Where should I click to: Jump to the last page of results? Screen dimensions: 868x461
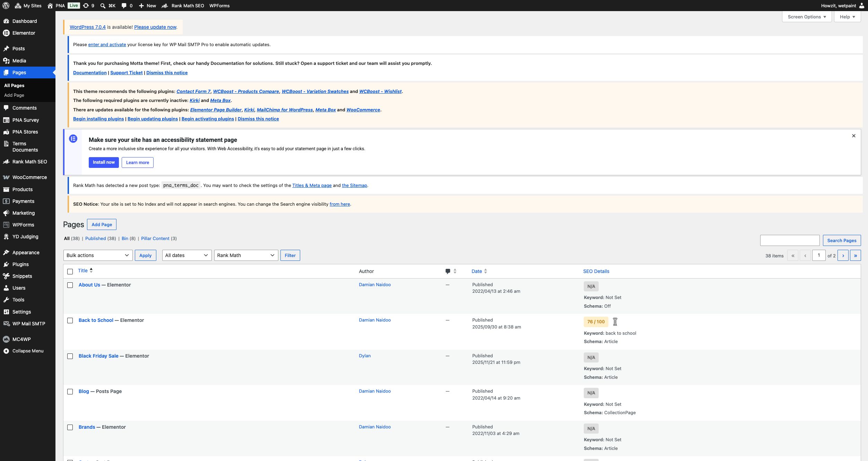pos(856,255)
